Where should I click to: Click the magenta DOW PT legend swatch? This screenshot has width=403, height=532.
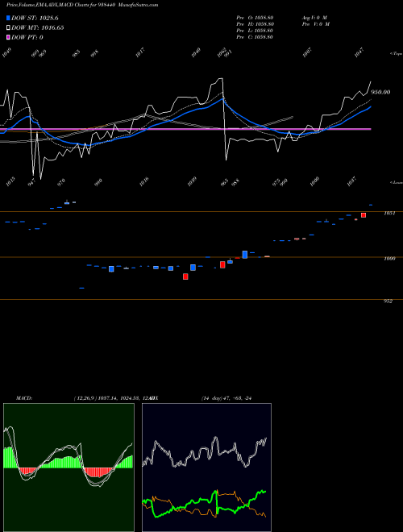tap(8, 37)
